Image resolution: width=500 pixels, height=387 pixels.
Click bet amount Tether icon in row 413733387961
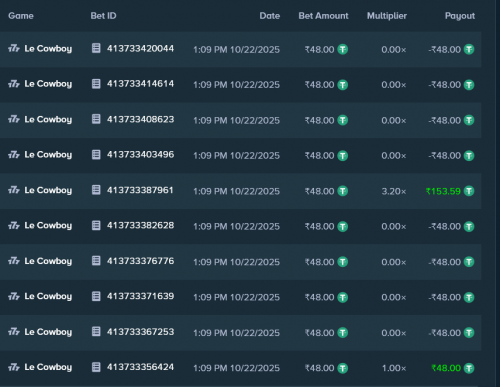coord(343,191)
